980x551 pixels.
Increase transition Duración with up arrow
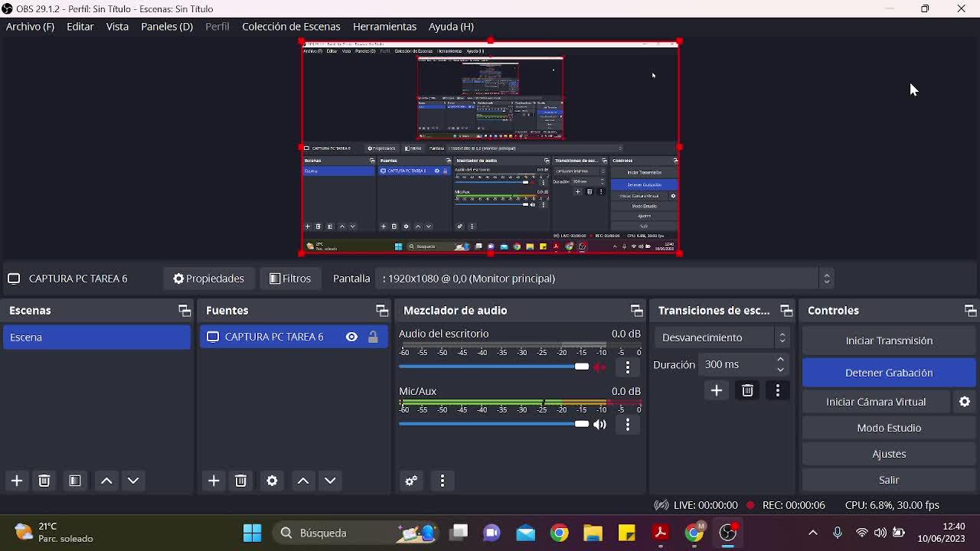(x=780, y=360)
